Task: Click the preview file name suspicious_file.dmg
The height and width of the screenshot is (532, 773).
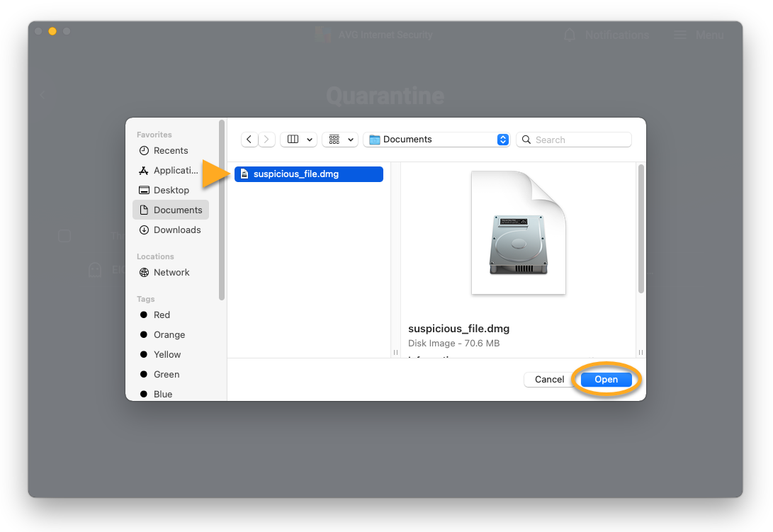Action: [x=458, y=329]
